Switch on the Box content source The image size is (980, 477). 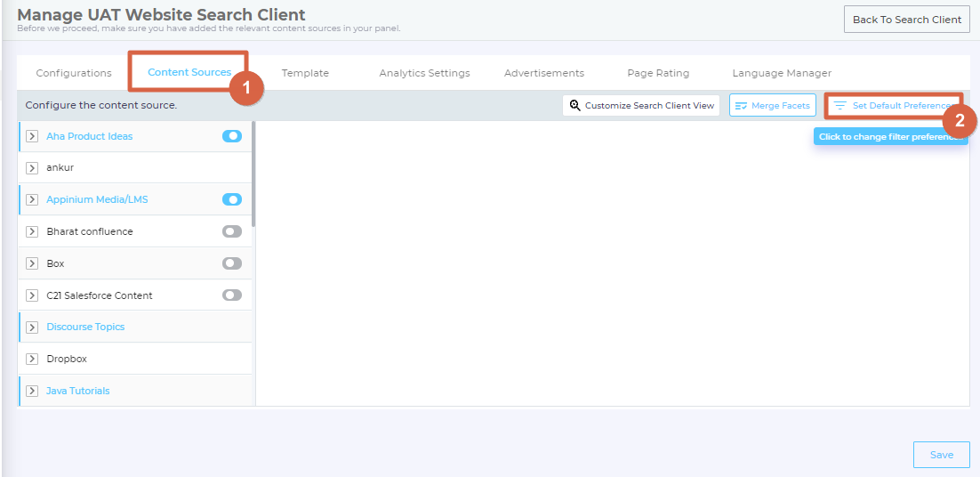click(x=232, y=263)
